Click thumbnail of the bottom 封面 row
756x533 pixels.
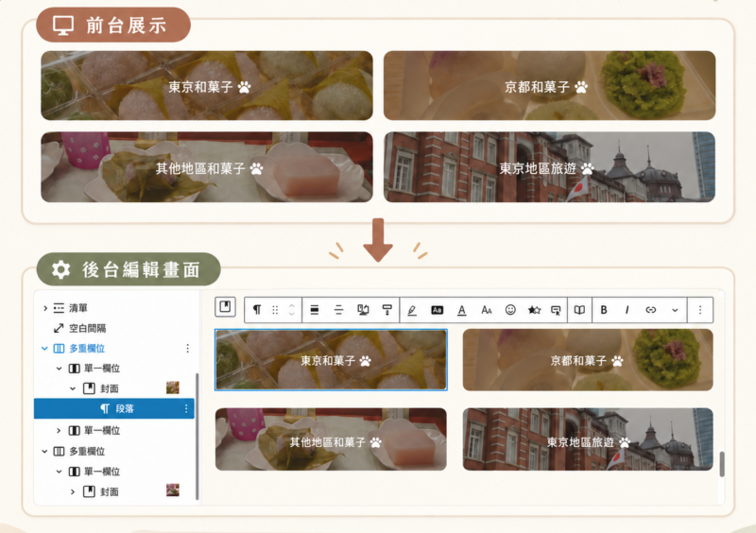click(x=173, y=490)
